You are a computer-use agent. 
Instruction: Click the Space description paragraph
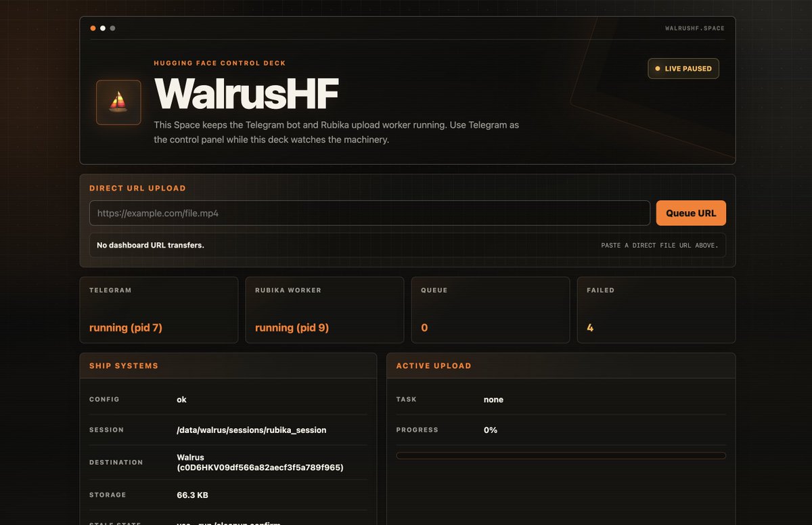coord(336,133)
